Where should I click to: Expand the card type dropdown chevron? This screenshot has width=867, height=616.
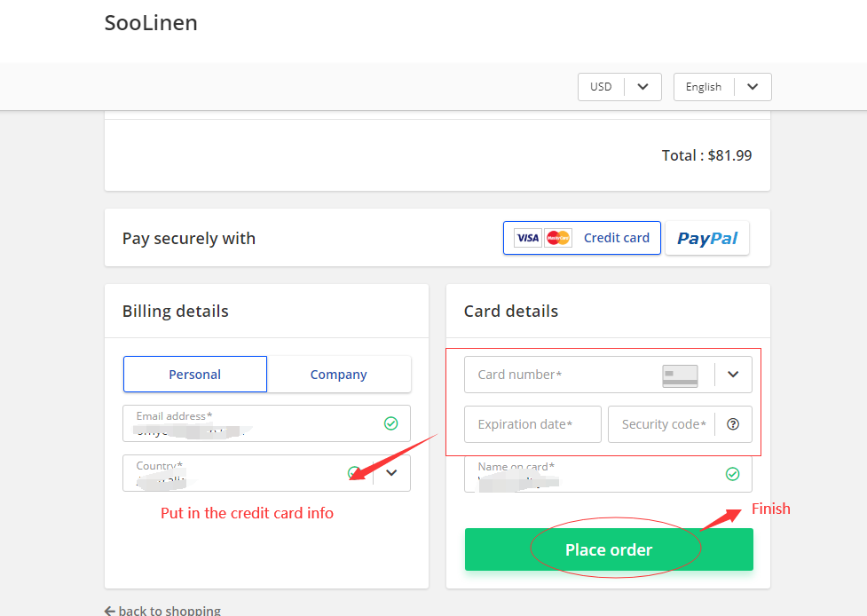733,375
